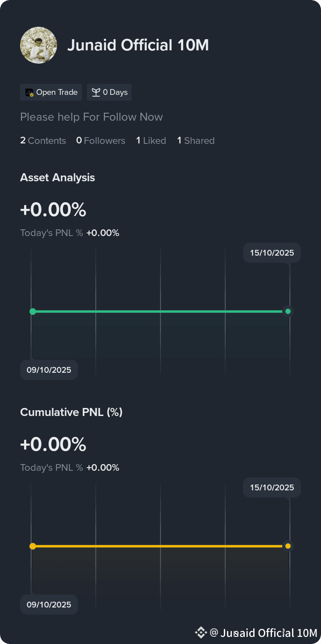Select the 09/10/2025 label on Asset Analysis chart

[x=49, y=370]
